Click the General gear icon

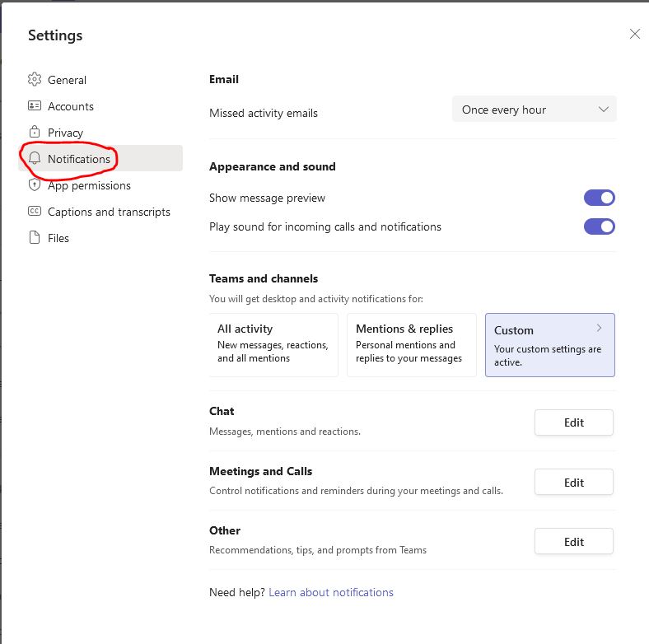coord(35,80)
